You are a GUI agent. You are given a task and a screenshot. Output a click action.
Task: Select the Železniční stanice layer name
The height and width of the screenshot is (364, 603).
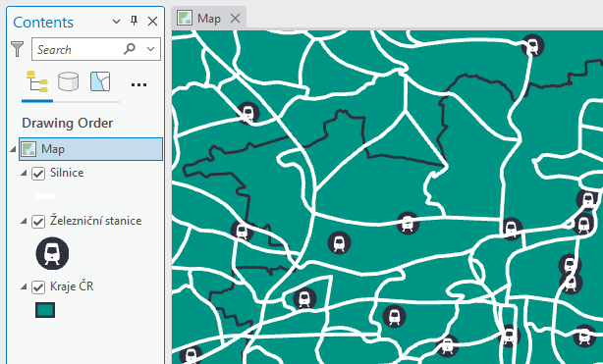point(96,221)
